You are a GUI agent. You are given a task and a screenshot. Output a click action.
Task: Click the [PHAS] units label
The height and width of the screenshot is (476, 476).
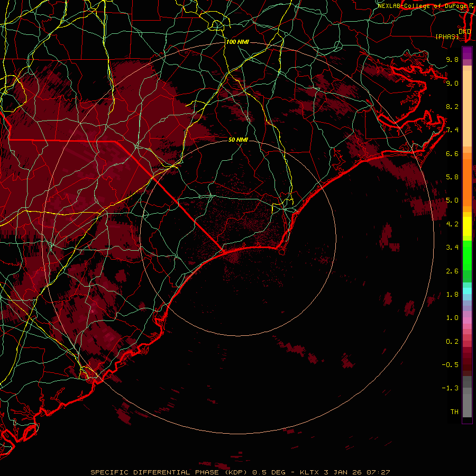click(x=447, y=37)
